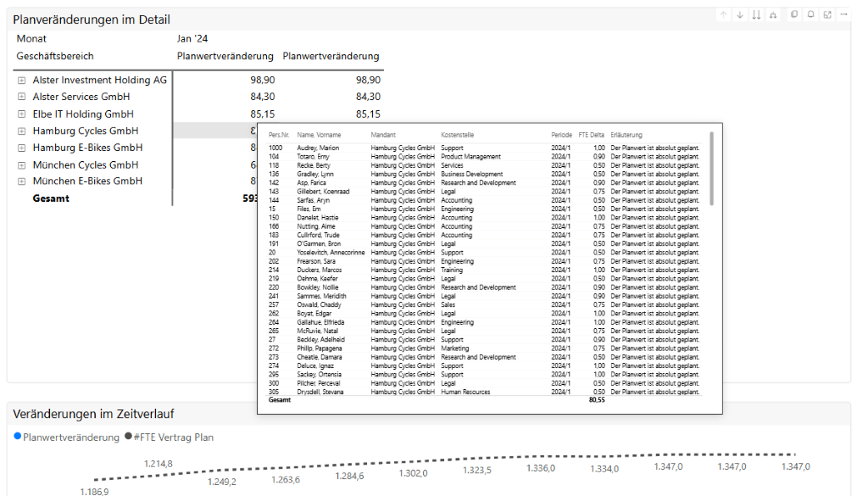
Task: Select Elbe IT Holding GmbH row label
Action: click(x=83, y=114)
